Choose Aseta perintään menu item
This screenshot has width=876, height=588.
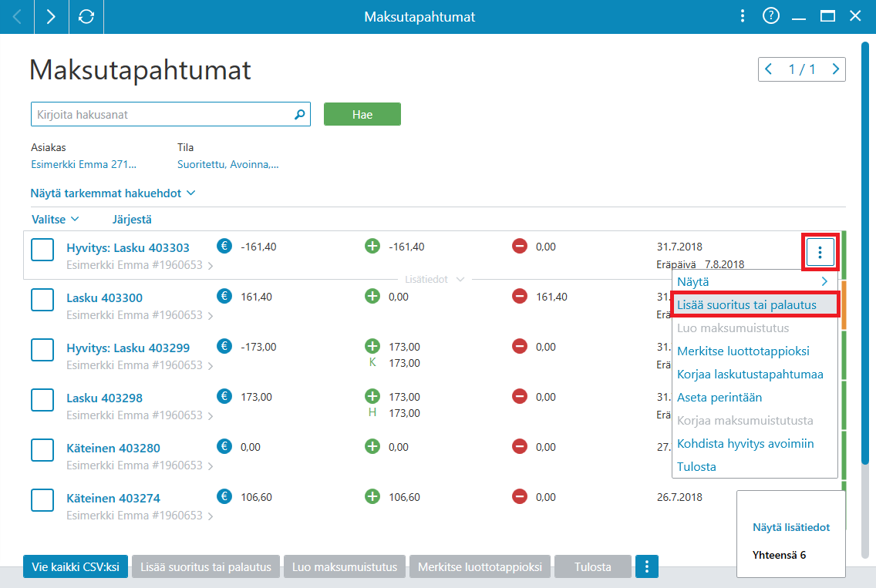754,398
